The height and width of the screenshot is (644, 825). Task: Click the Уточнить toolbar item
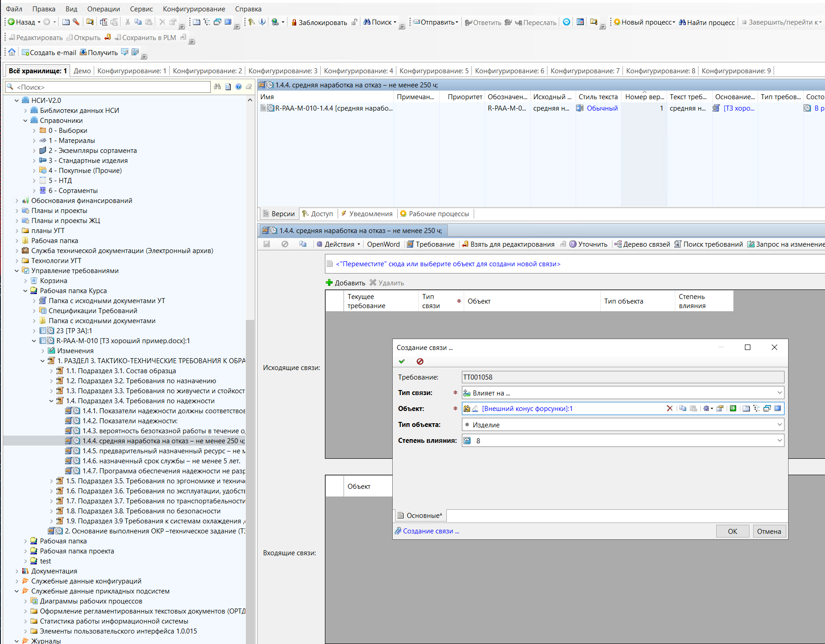pyautogui.click(x=588, y=244)
